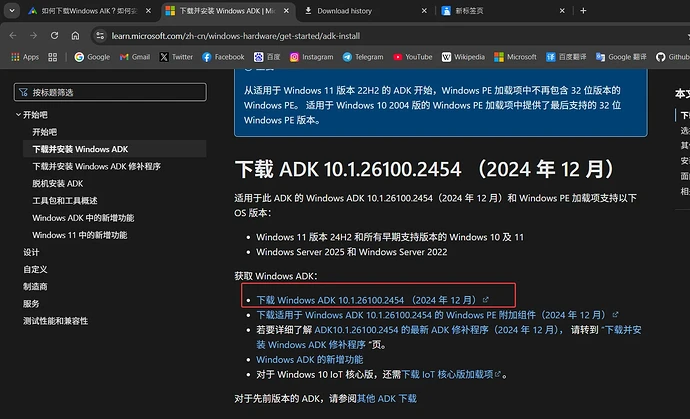Viewport: 690px width, 419px height.
Task: Open the YouTube bookmark
Action: pos(412,57)
